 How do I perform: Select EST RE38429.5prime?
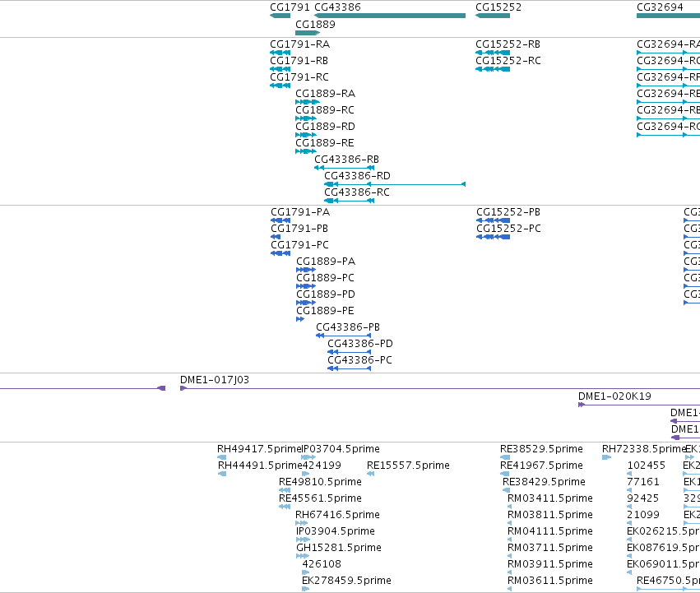[544, 482]
